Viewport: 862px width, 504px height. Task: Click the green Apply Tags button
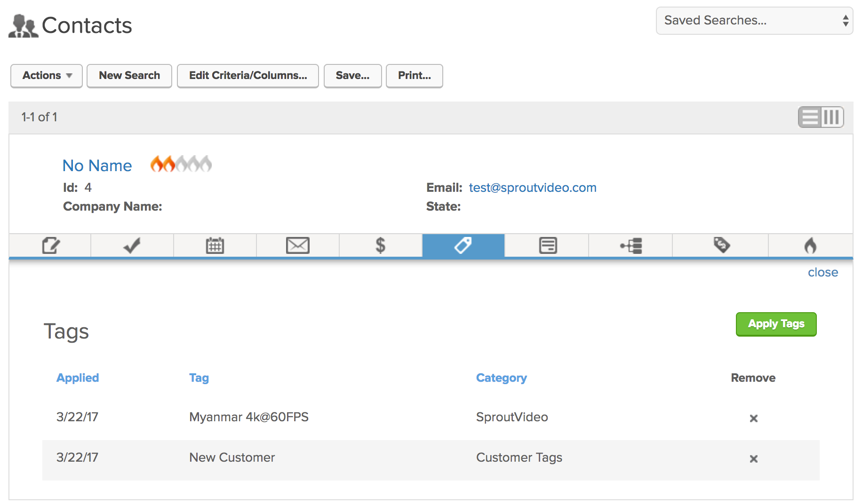776,324
